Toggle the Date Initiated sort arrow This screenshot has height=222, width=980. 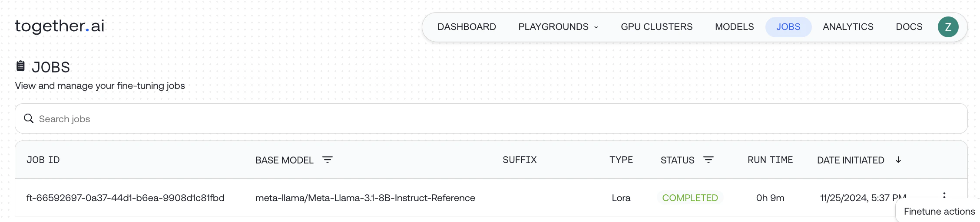click(898, 160)
